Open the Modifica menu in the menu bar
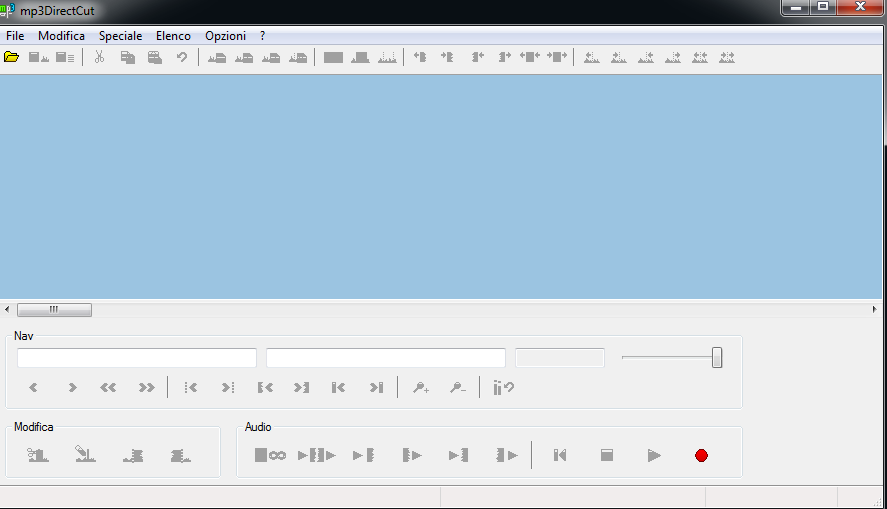This screenshot has height=509, width=887. point(61,36)
